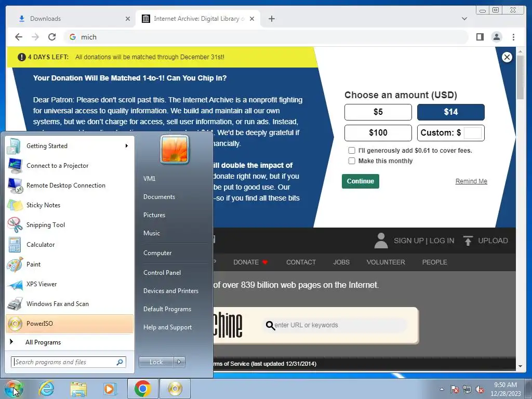Open Internet Explorer from taskbar

coord(46,389)
